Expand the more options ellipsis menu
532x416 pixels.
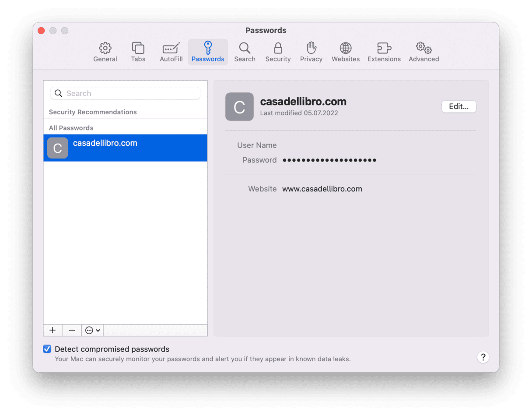coord(92,330)
